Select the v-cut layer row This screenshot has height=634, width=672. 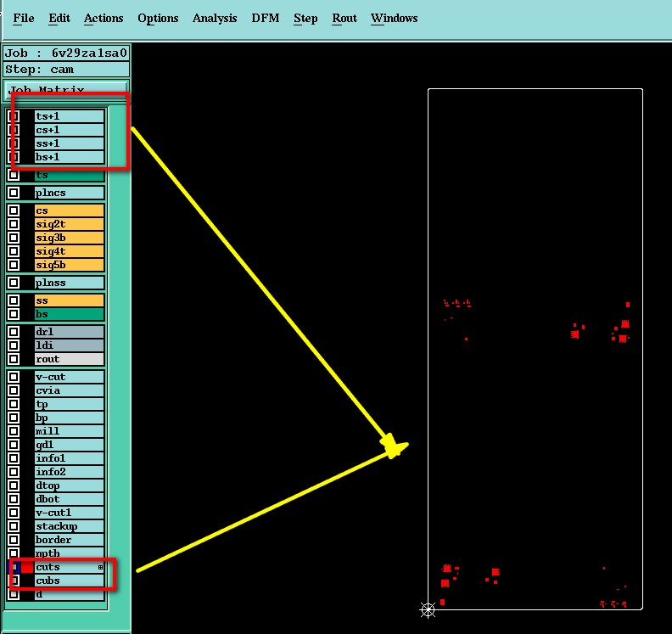click(70, 377)
